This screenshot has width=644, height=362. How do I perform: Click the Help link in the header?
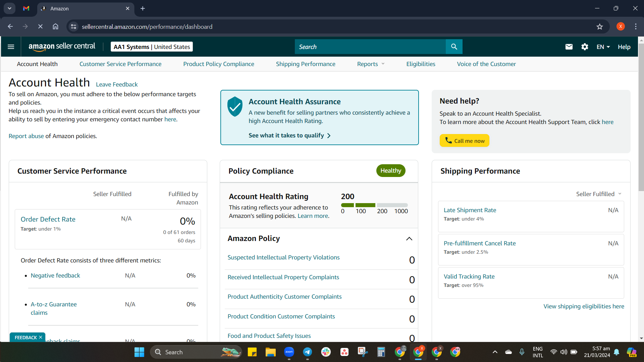coord(624,47)
